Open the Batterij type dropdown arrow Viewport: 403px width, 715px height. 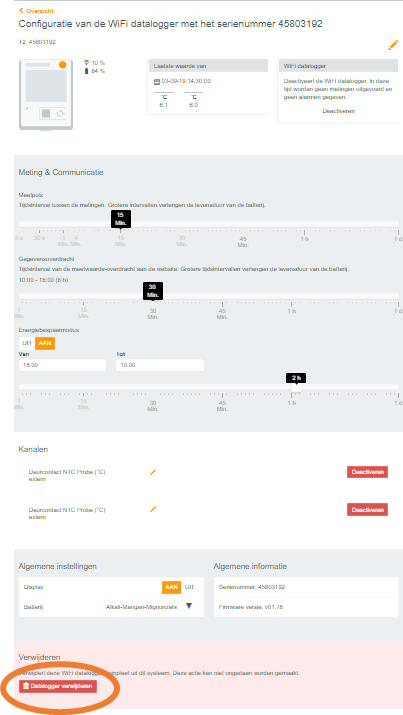pos(189,606)
